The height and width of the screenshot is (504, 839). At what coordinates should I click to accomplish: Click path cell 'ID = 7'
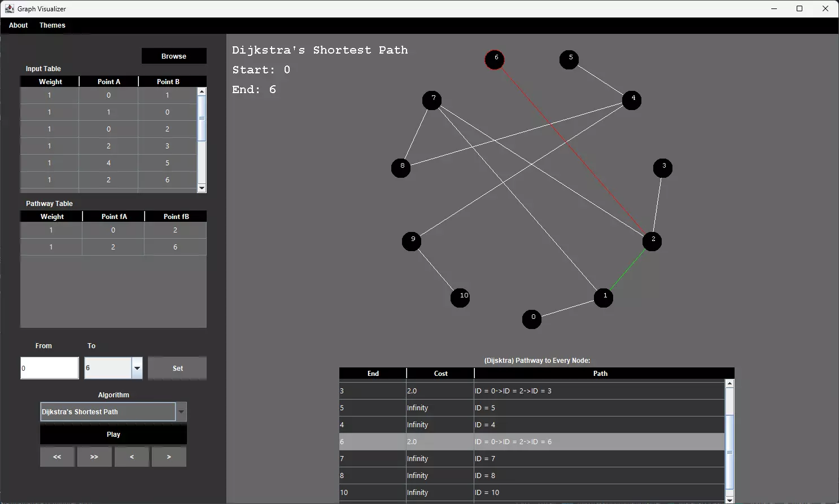[x=599, y=458]
